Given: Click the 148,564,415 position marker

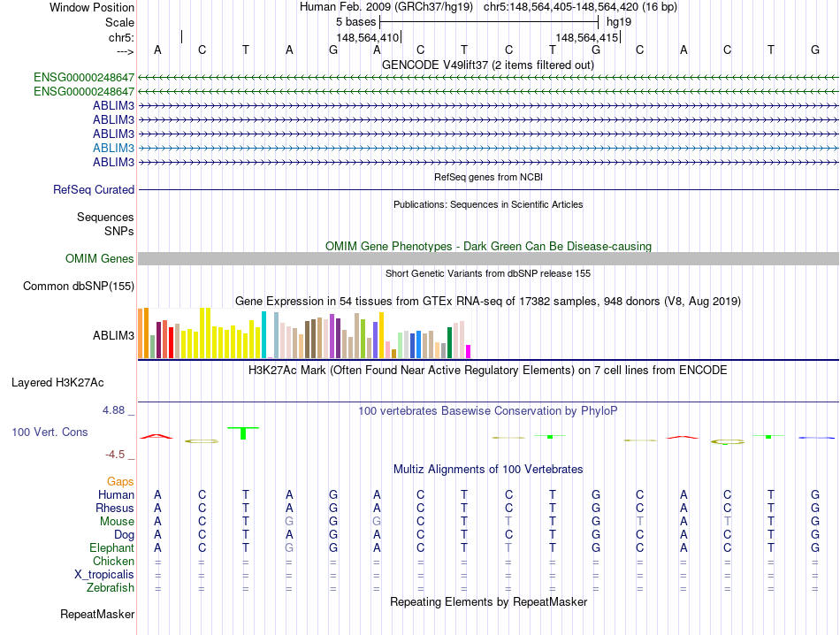Looking at the screenshot, I should (x=586, y=37).
